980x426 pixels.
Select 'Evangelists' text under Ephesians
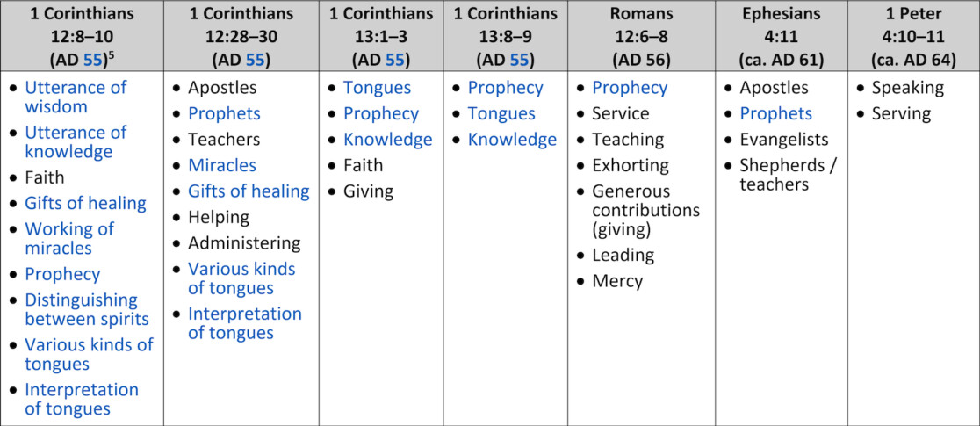click(784, 139)
